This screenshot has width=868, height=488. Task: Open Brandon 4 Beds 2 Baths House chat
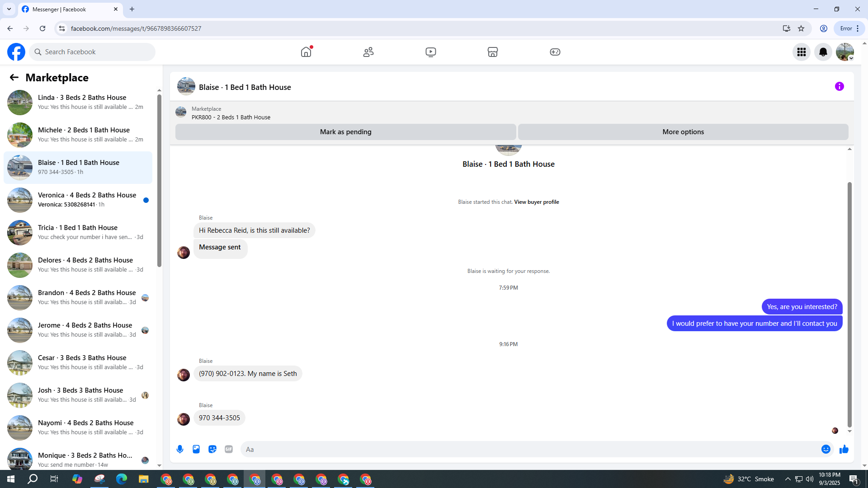[x=78, y=298]
